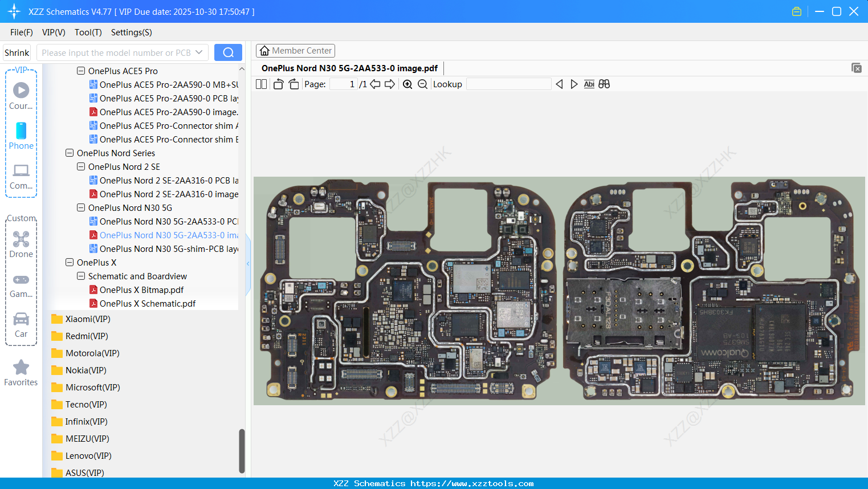Open the binoculars search tool
Screen dimensions: 868x489
point(604,84)
